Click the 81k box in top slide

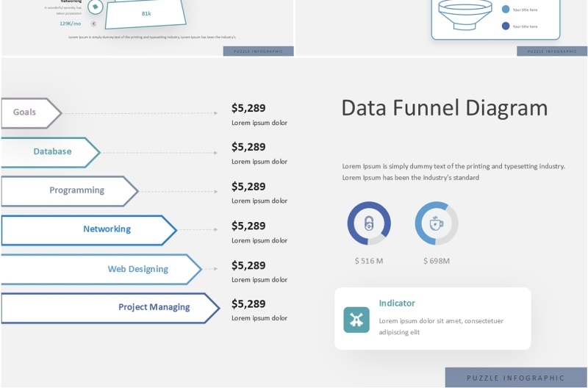pyautogui.click(x=146, y=14)
